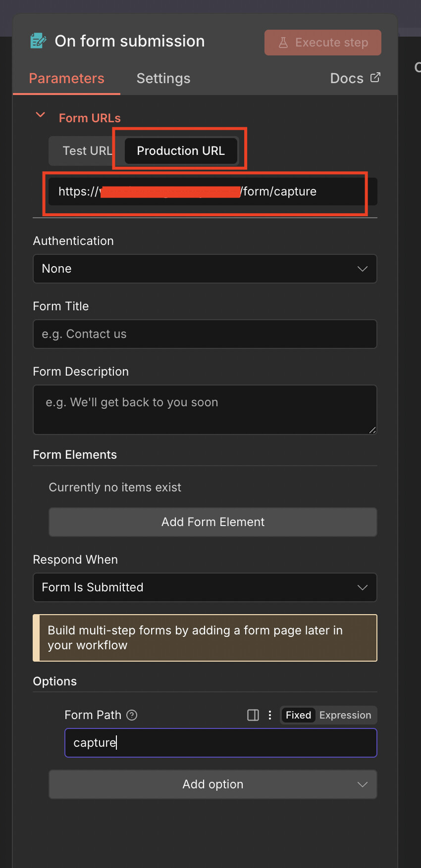Image resolution: width=421 pixels, height=868 pixels.
Task: Expand the Add option dropdown
Action: (213, 784)
